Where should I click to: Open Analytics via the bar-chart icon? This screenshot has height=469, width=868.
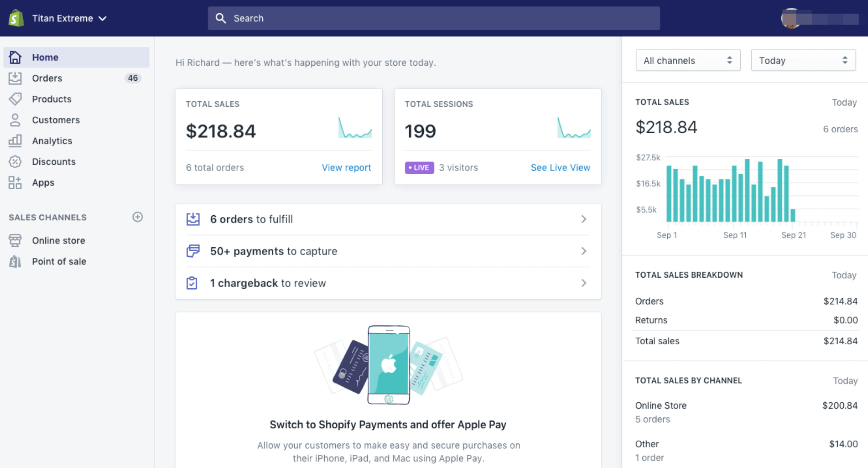tap(15, 141)
